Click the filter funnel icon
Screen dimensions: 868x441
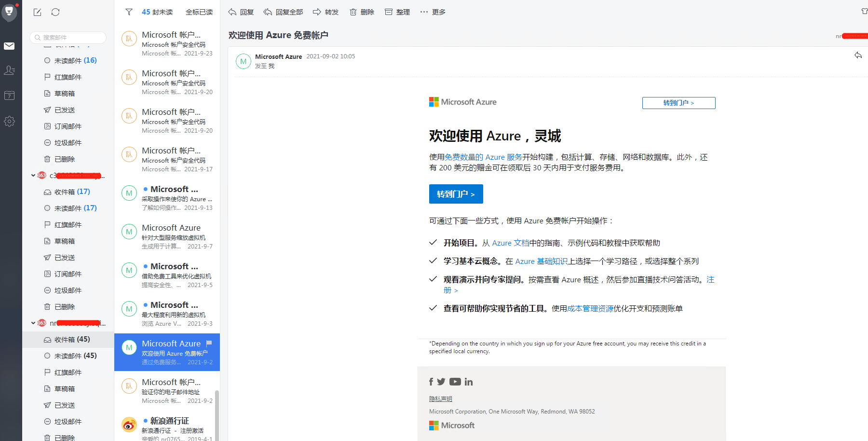(x=129, y=12)
